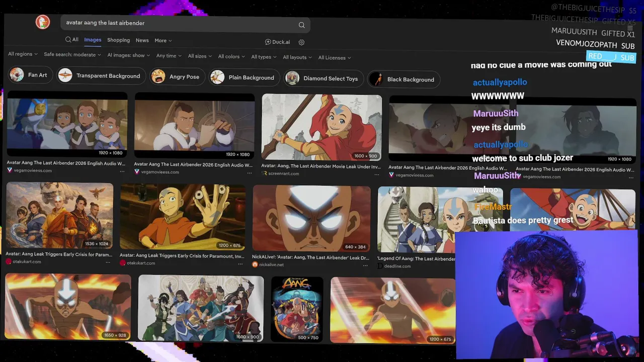Open the News tab
The image size is (644, 362).
point(142,40)
